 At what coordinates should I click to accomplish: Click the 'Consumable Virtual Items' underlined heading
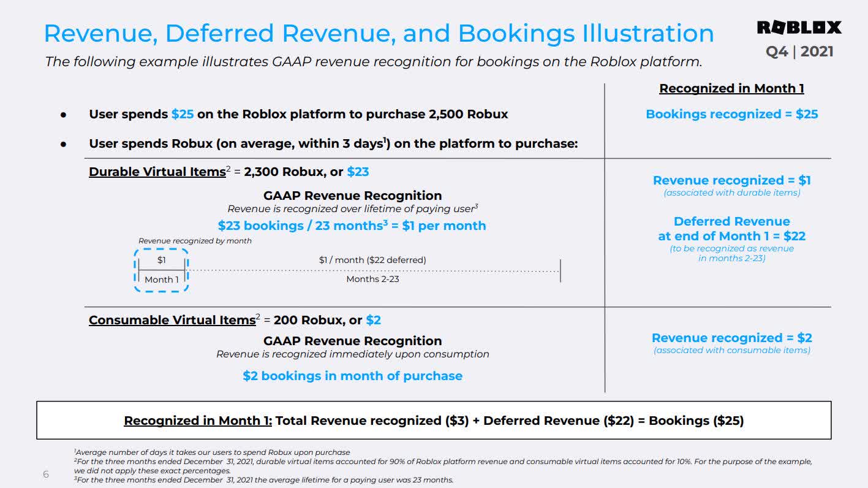click(x=172, y=320)
